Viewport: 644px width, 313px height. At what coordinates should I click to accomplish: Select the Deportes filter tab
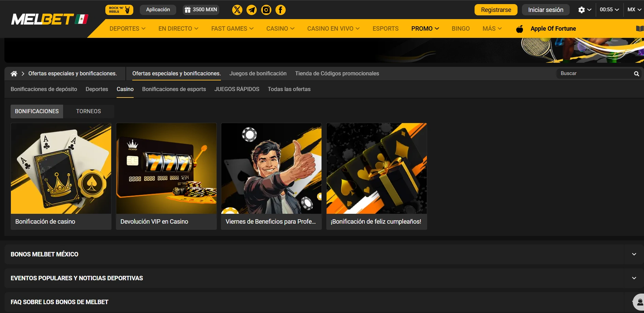(x=97, y=89)
